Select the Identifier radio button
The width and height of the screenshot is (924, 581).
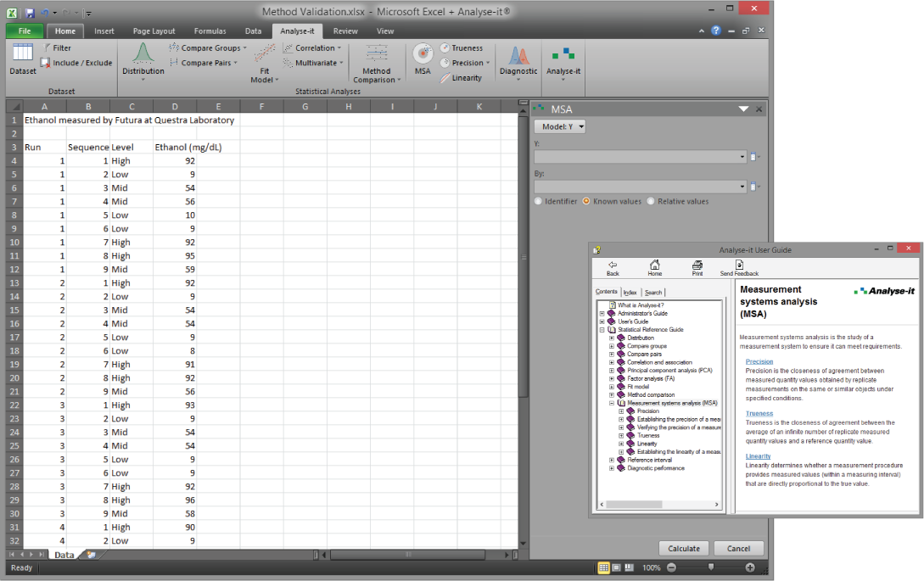[x=538, y=201]
